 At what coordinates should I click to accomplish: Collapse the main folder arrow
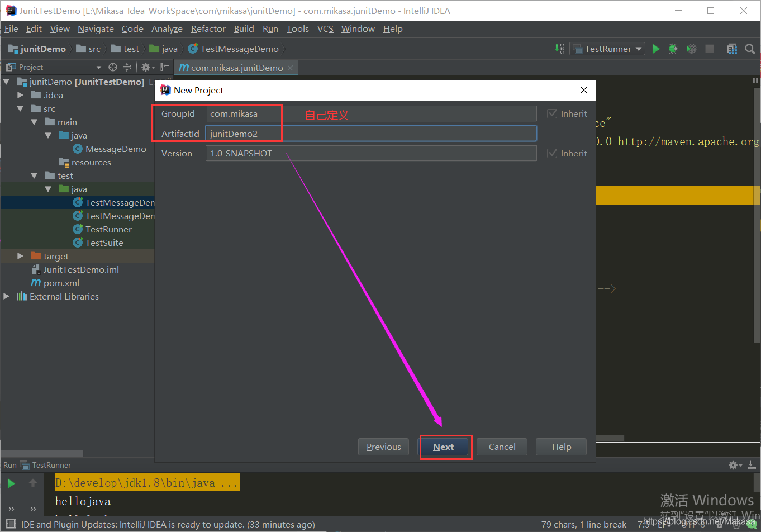click(x=34, y=122)
